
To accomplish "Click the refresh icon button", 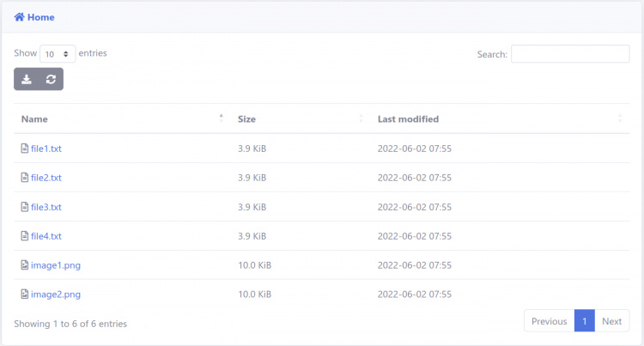I will point(51,79).
